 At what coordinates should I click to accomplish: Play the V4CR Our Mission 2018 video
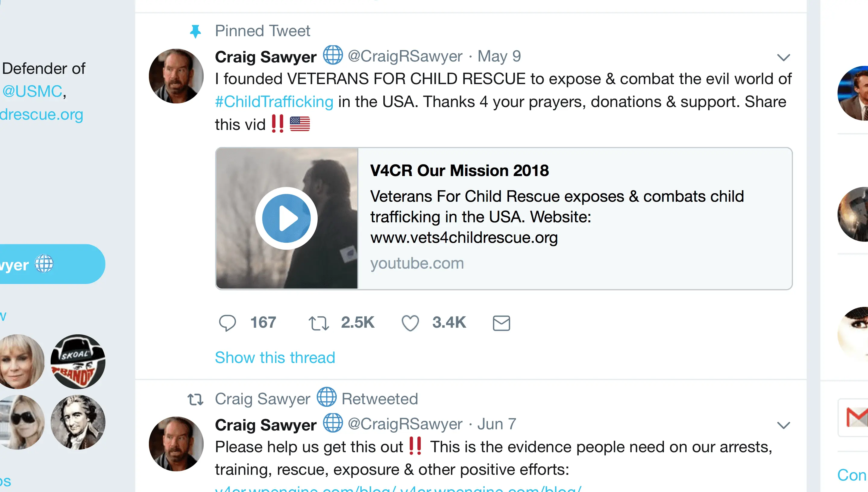click(286, 218)
